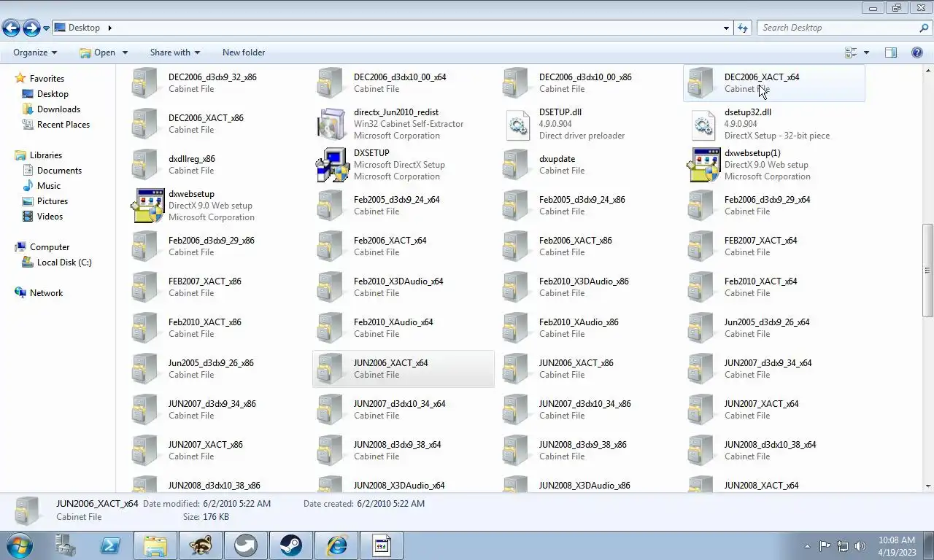
Task: Show hidden tray icons
Action: pos(807,545)
